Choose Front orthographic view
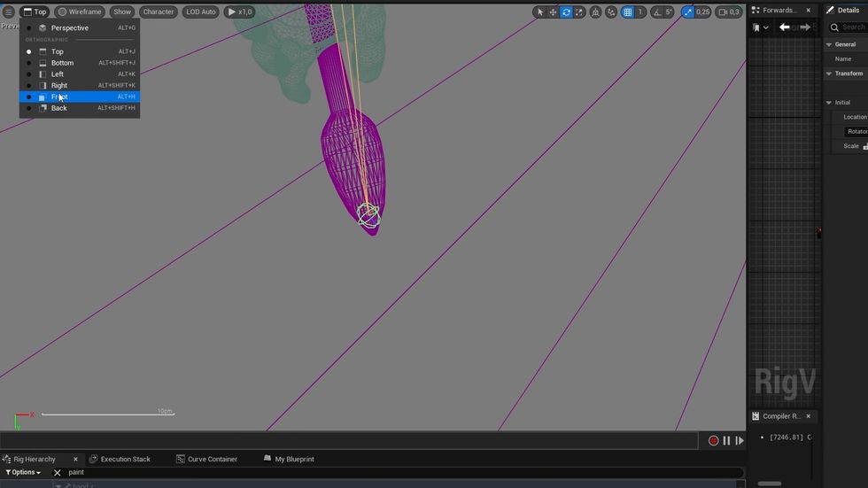This screenshot has height=488, width=868. point(79,97)
